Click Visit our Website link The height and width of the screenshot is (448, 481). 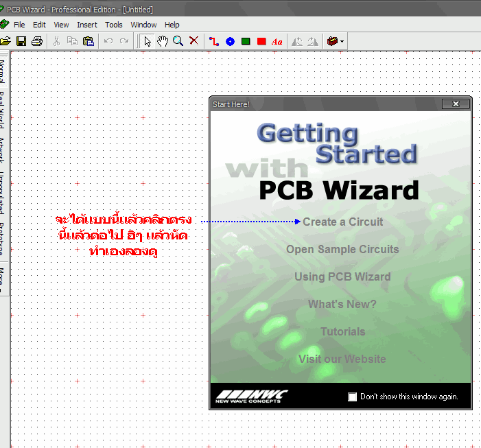[x=342, y=359]
